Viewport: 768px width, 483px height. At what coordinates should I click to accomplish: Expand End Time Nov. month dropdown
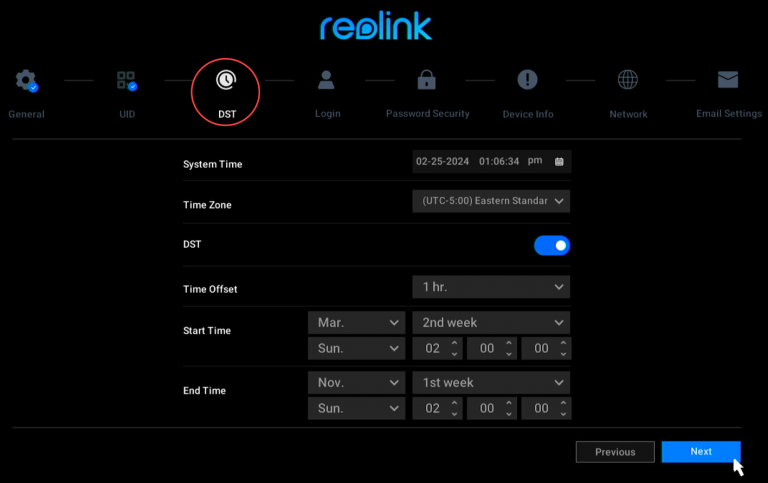(x=355, y=383)
